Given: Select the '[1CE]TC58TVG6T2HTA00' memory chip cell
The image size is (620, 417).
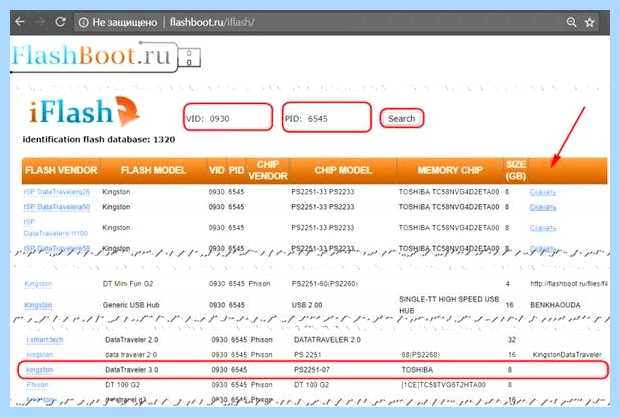Looking at the screenshot, I should click(443, 385).
